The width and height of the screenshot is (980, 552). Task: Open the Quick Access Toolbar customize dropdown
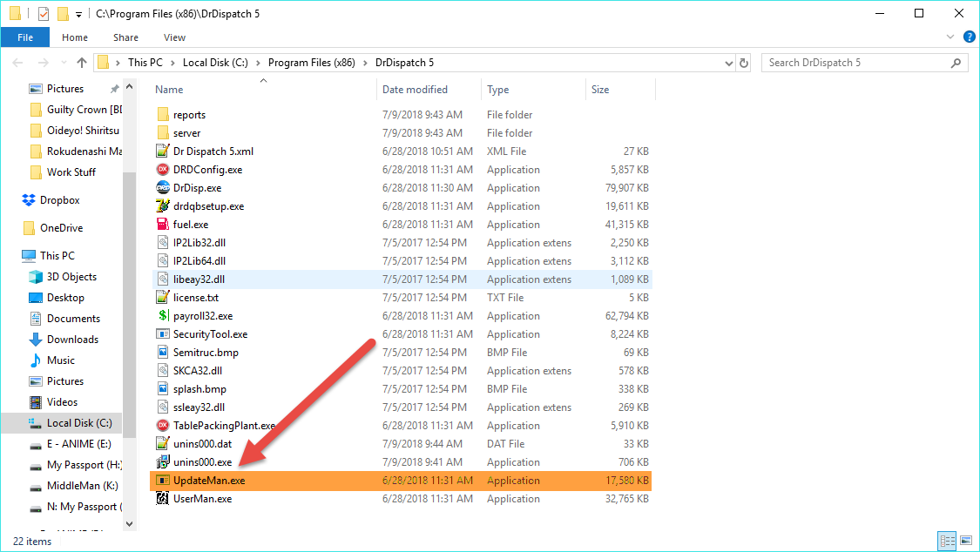pyautogui.click(x=78, y=14)
